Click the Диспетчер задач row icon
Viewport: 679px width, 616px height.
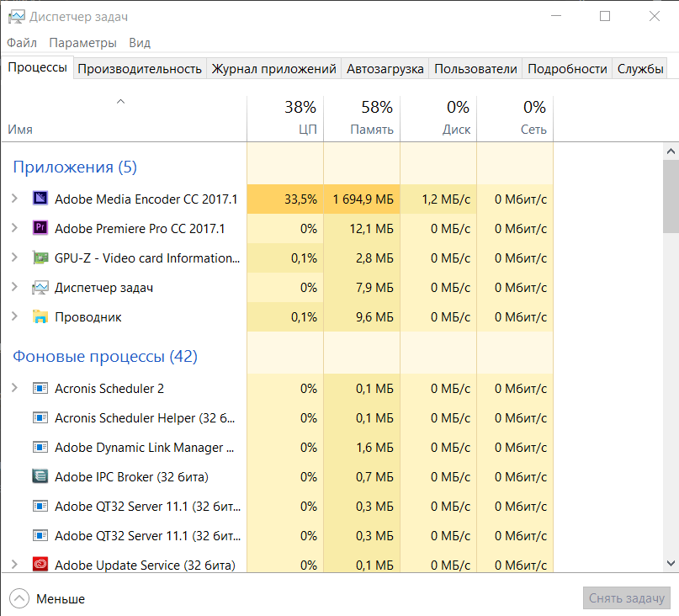click(x=40, y=287)
